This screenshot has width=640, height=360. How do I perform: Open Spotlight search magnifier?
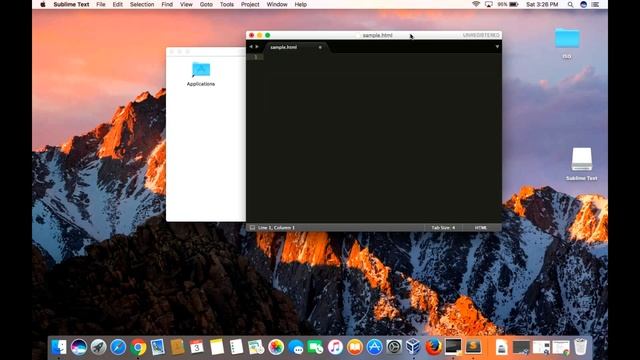[x=570, y=4]
